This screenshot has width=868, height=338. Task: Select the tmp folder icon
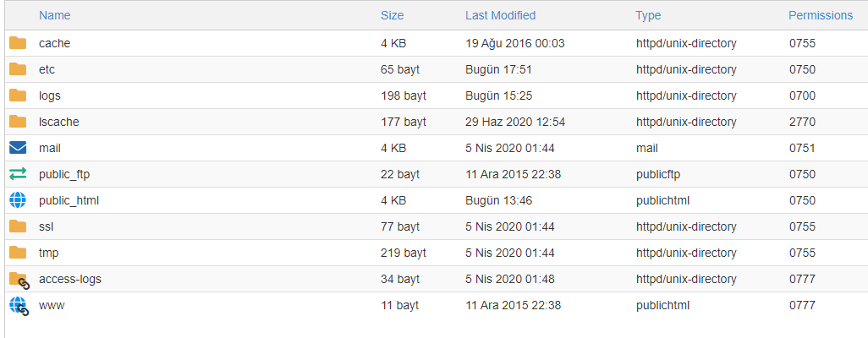[18, 253]
